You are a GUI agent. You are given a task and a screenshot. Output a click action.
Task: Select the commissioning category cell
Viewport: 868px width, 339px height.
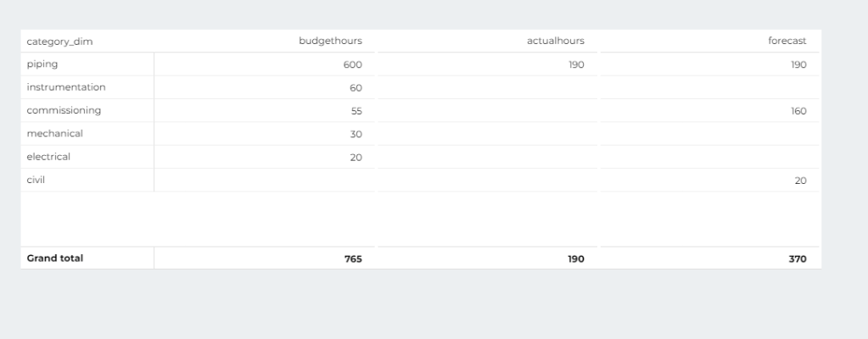64,110
